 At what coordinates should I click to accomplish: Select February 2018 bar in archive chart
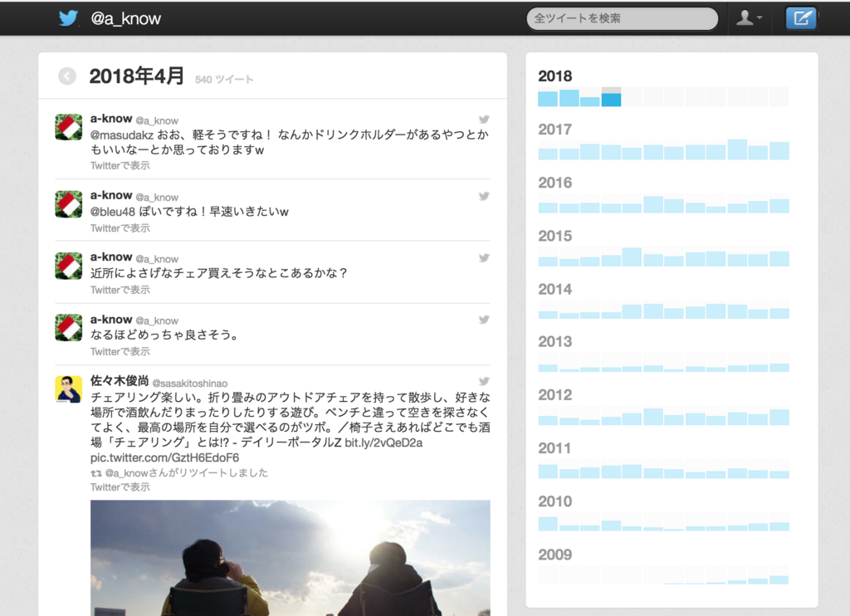[569, 96]
